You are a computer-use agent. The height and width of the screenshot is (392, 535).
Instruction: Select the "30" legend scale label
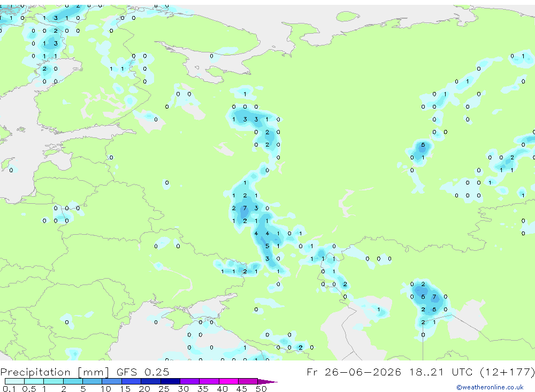(x=183, y=389)
